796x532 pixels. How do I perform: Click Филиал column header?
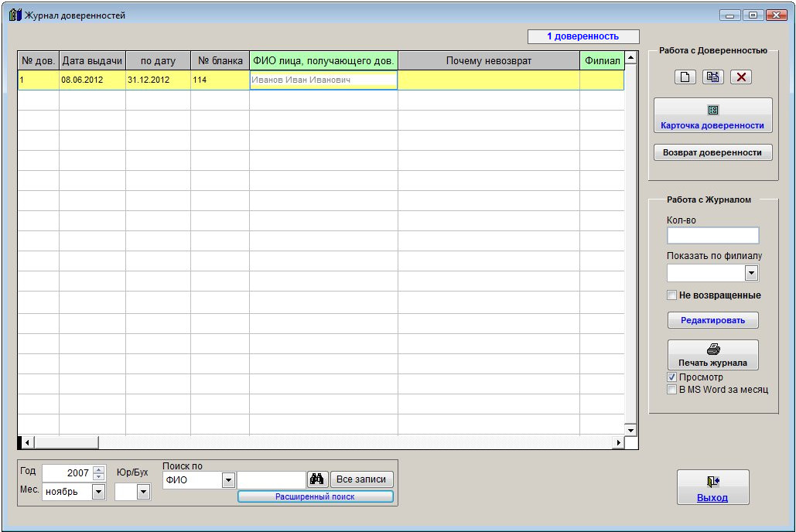click(x=602, y=61)
